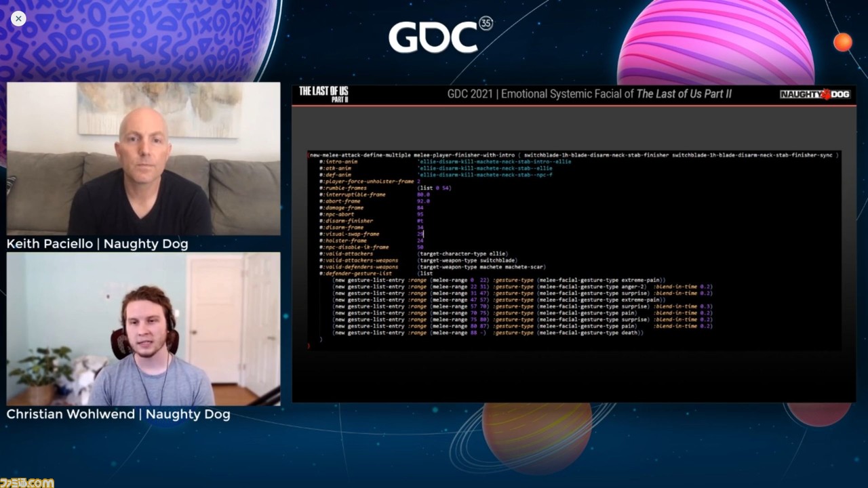The width and height of the screenshot is (868, 488).
Task: Click the value '(target-weapon-type machete machete-scar)'
Action: 481,267
